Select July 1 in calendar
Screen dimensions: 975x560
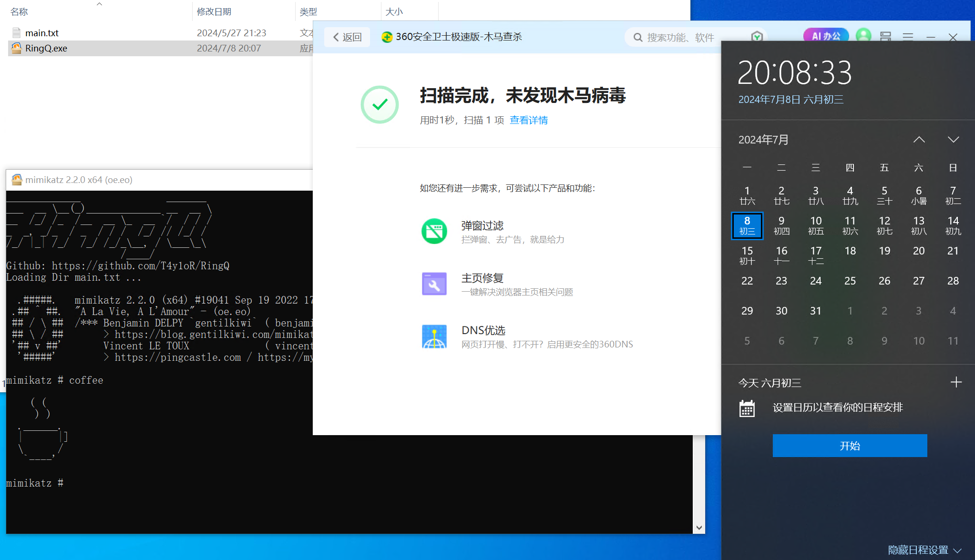tap(747, 195)
